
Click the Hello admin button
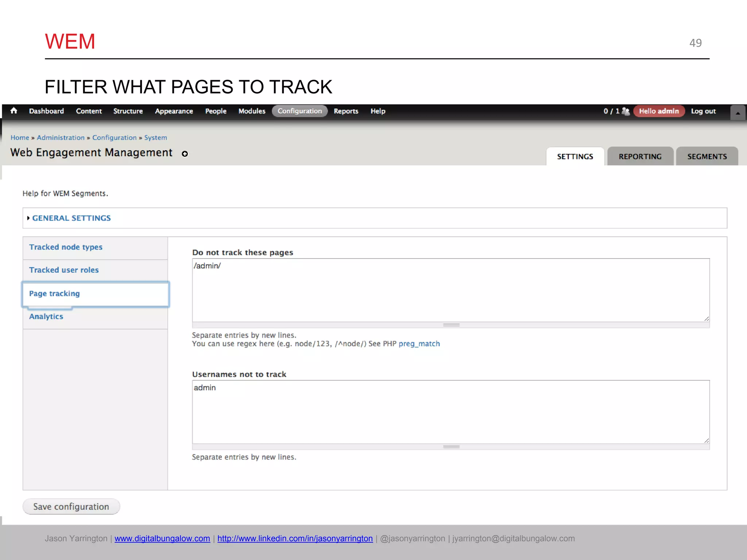click(x=659, y=111)
